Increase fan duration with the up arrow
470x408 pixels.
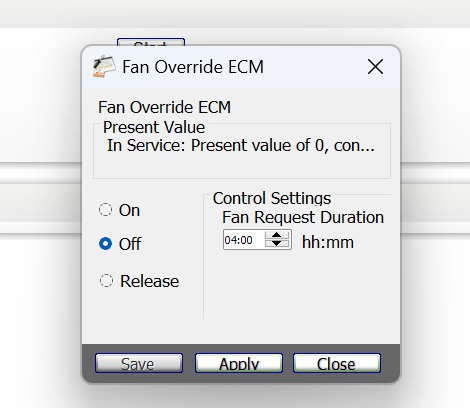pos(277,235)
